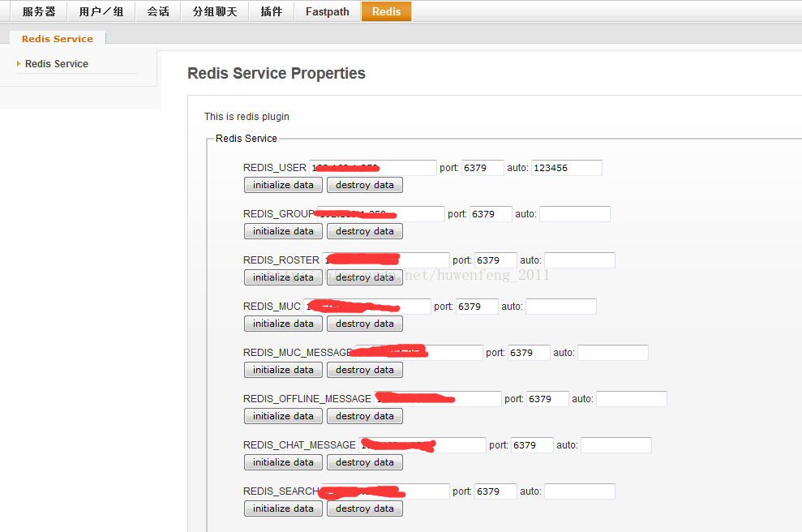Click the REDIS_OFFLINE_MESSAGE host input field
This screenshot has width=802, height=532.
(438, 399)
